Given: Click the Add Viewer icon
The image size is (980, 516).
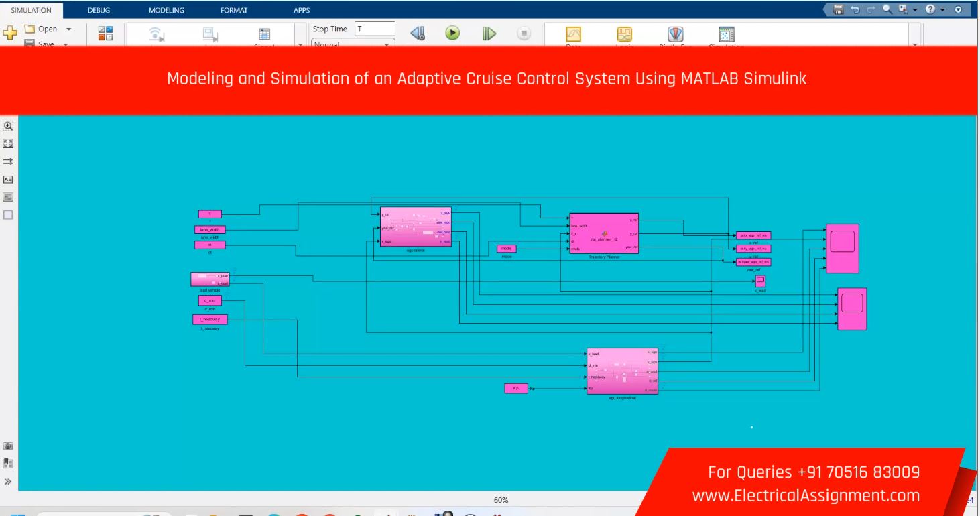Looking at the screenshot, I should (210, 36).
